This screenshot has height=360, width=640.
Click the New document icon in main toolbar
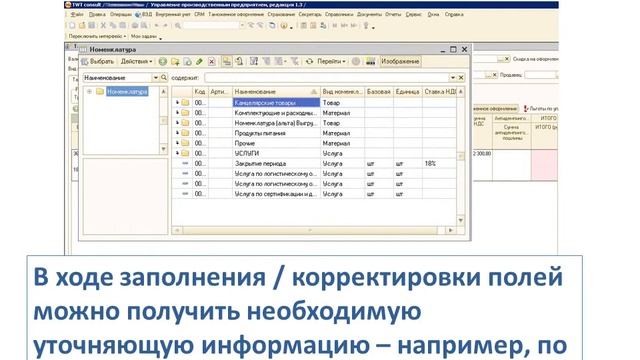click(72, 25)
